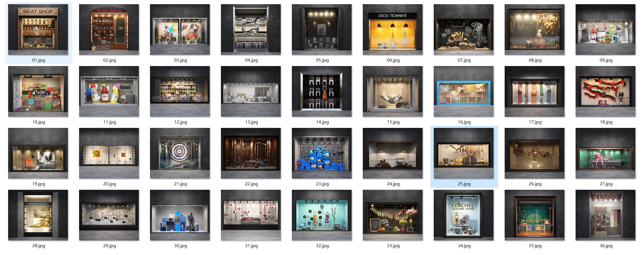Select the 02.jpg storefront thumbnail

click(109, 29)
